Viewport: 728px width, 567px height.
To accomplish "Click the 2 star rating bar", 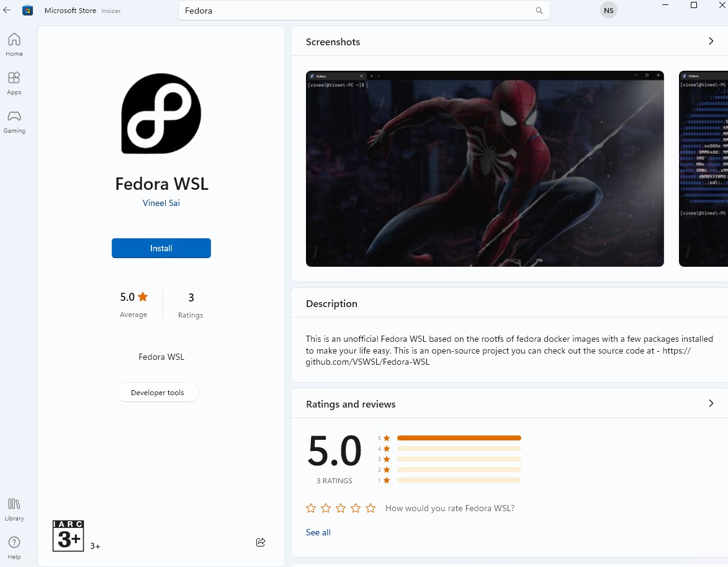I will click(x=459, y=470).
